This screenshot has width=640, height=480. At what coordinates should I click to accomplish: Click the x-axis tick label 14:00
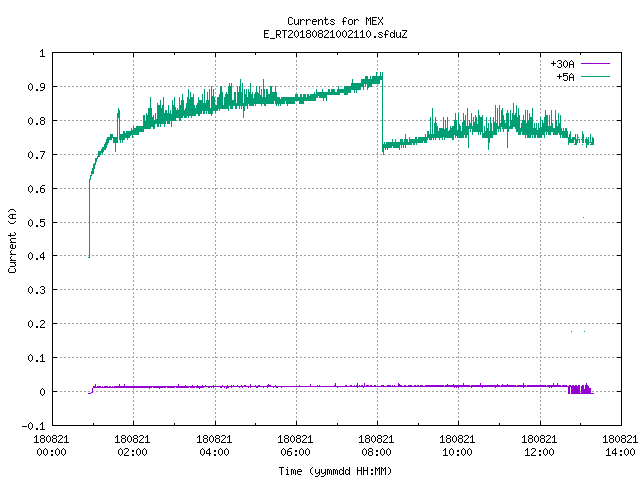coord(620,452)
